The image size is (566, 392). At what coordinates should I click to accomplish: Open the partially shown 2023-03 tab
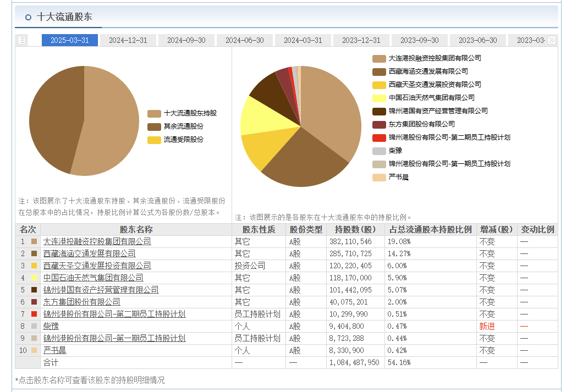click(x=527, y=40)
